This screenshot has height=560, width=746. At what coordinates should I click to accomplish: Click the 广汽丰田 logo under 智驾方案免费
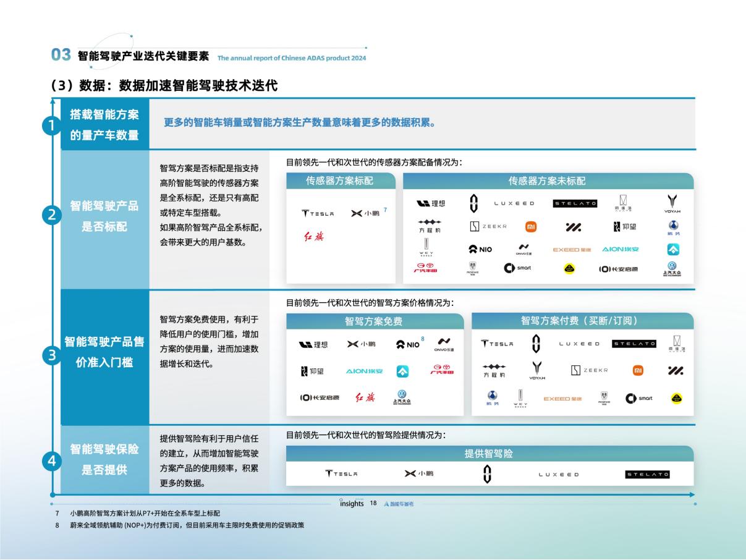(443, 370)
